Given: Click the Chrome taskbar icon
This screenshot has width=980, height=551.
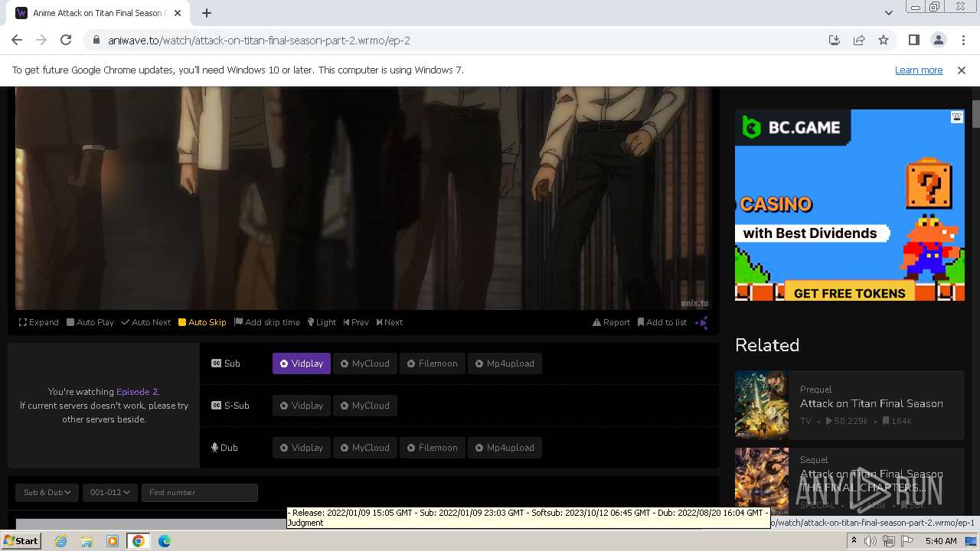Looking at the screenshot, I should [x=139, y=541].
